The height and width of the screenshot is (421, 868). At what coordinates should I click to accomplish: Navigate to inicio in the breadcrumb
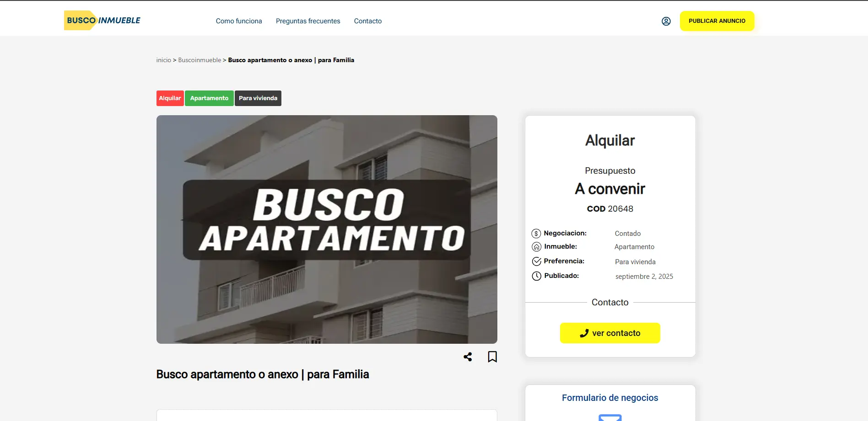(163, 60)
